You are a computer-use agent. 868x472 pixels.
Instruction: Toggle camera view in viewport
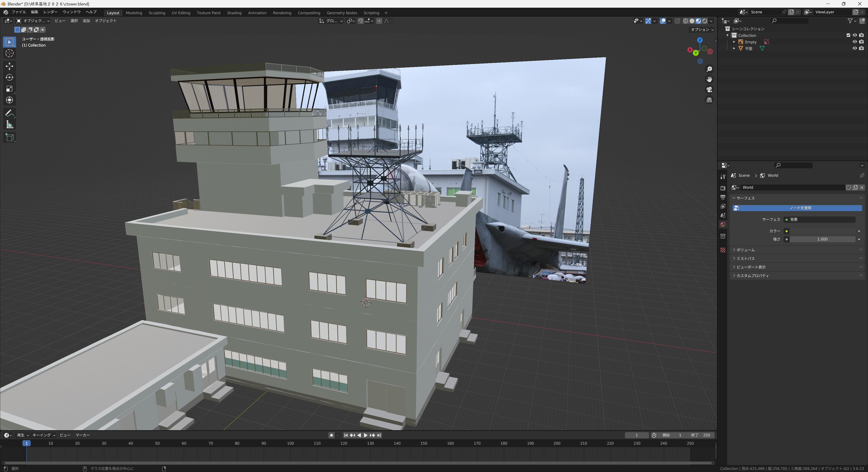click(x=709, y=90)
